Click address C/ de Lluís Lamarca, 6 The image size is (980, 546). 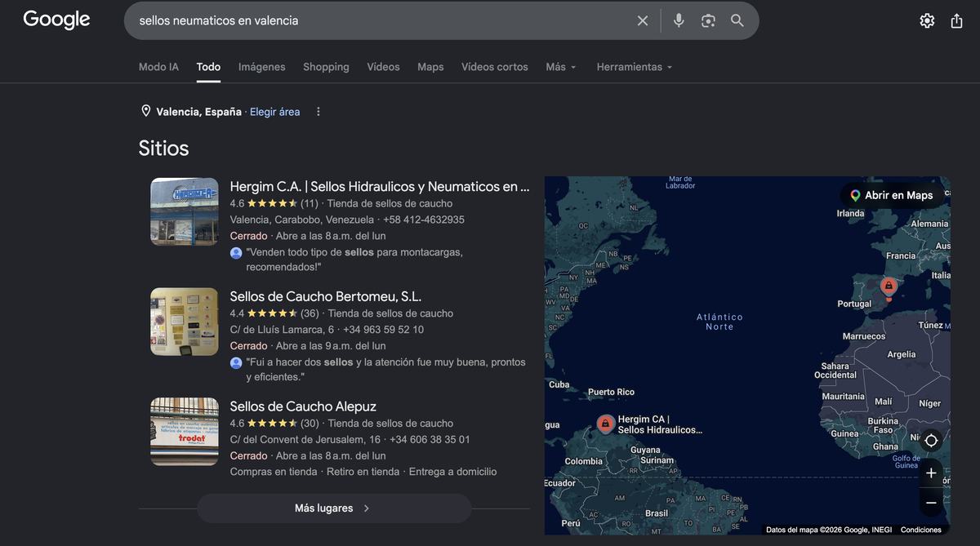pyautogui.click(x=282, y=330)
